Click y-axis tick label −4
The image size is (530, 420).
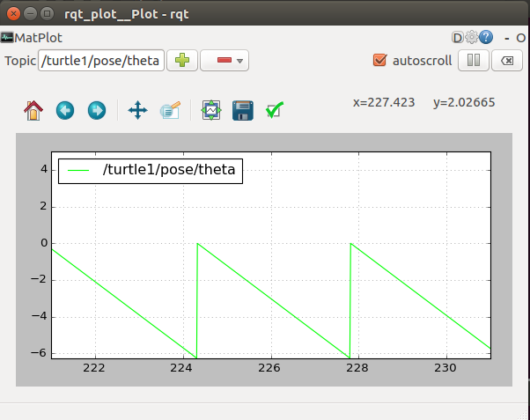[x=39, y=316]
